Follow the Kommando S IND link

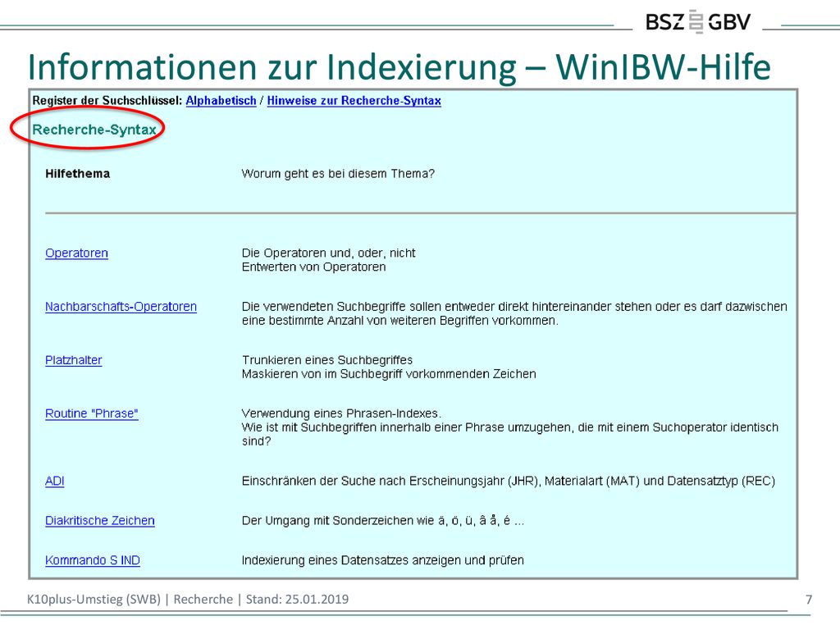93,560
